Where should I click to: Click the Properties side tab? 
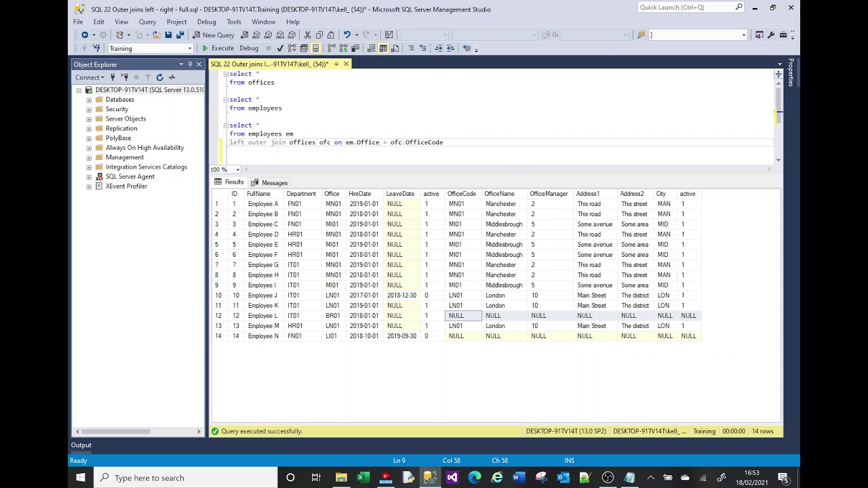tap(791, 72)
